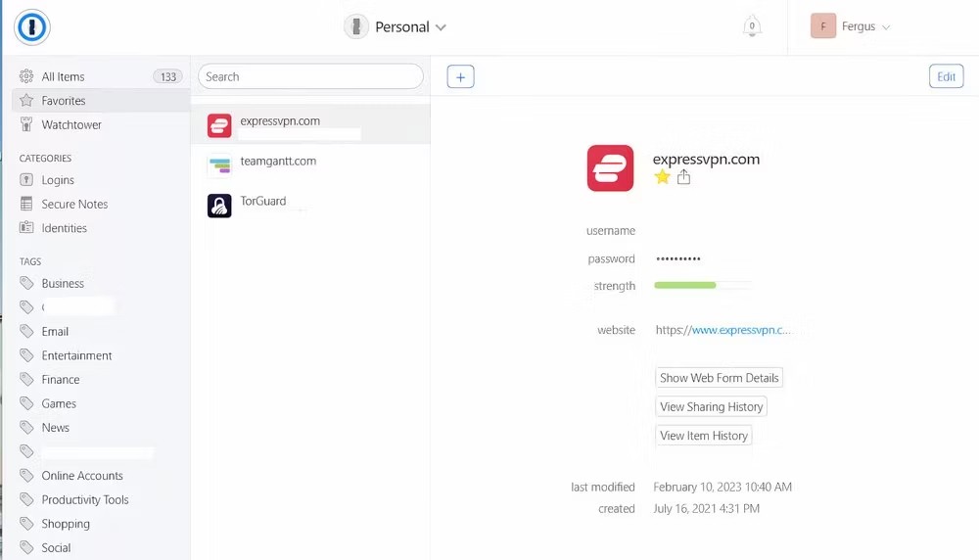Click the share icon under expressvpn.com title
This screenshot has width=979, height=560.
tap(683, 177)
